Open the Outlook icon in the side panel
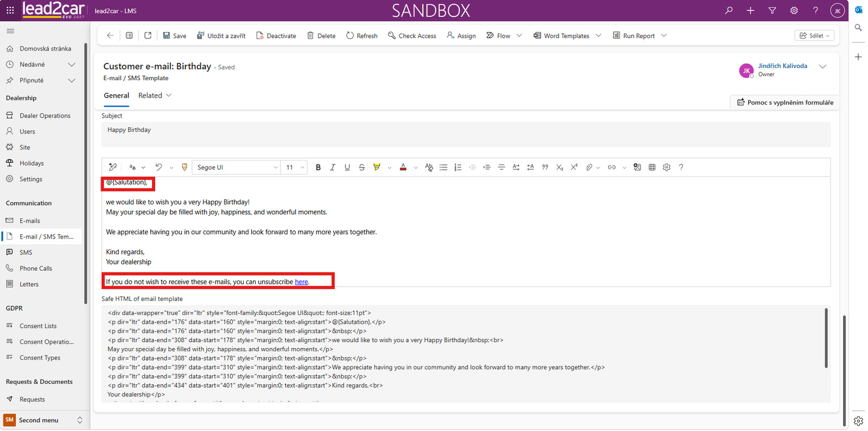The image size is (868, 431). pos(858,10)
